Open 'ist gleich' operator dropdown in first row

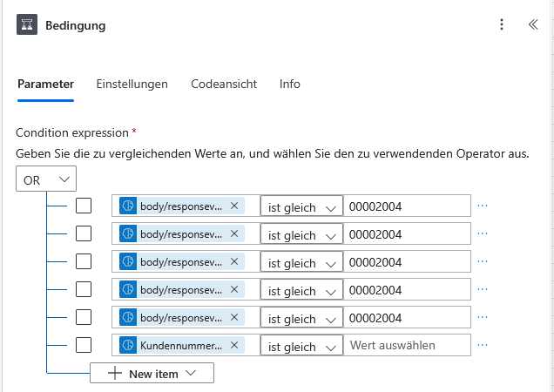[x=301, y=206]
